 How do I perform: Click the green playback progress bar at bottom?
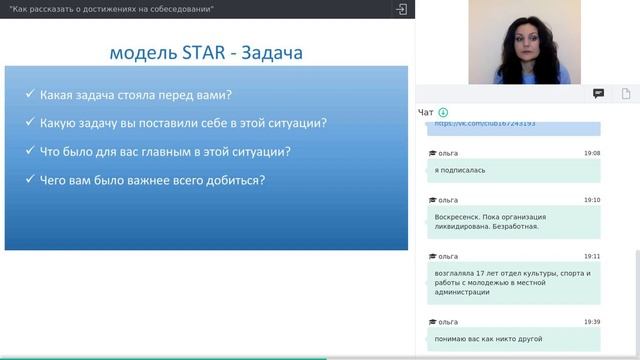(163, 359)
